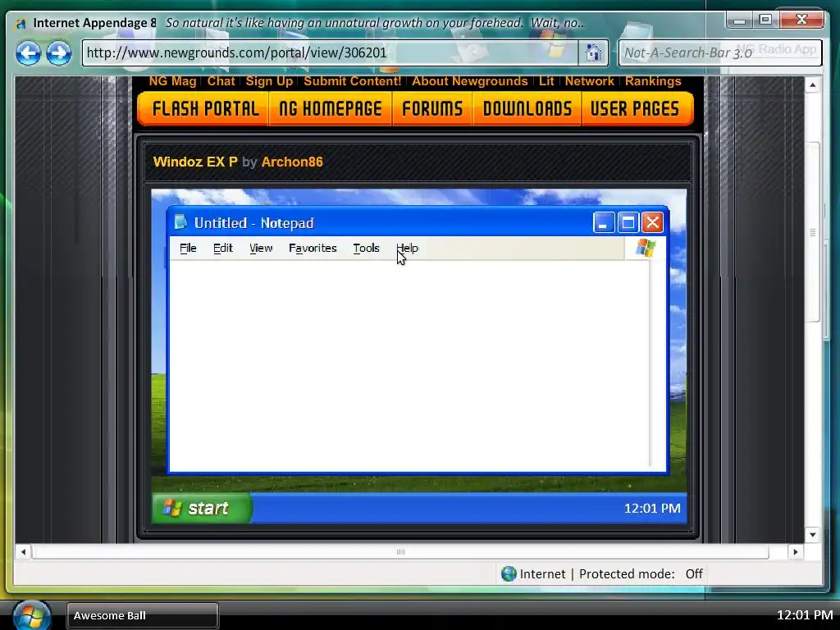Click the Internet Appendage browser title icon

pyautogui.click(x=21, y=24)
